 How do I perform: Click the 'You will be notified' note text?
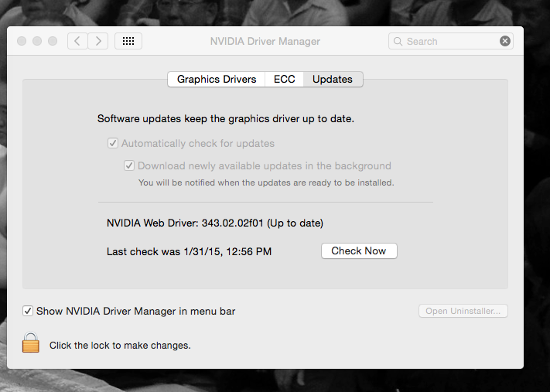coord(266,182)
